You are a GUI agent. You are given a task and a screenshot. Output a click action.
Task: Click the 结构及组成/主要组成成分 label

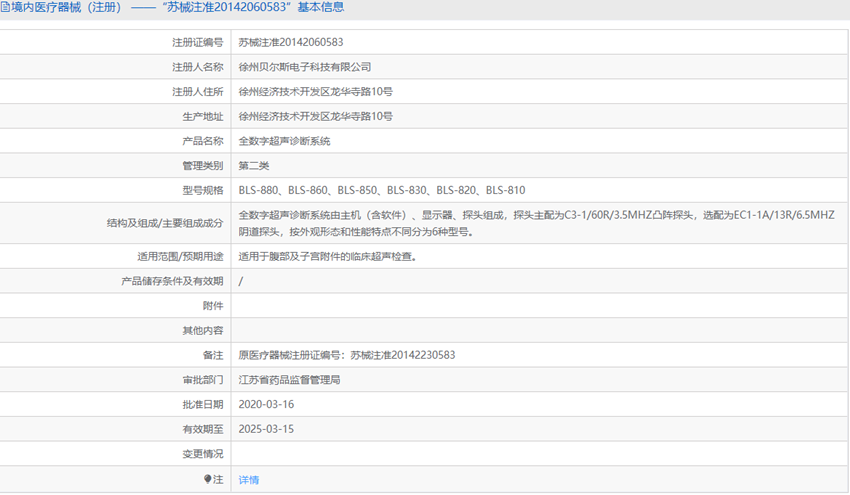(x=165, y=223)
